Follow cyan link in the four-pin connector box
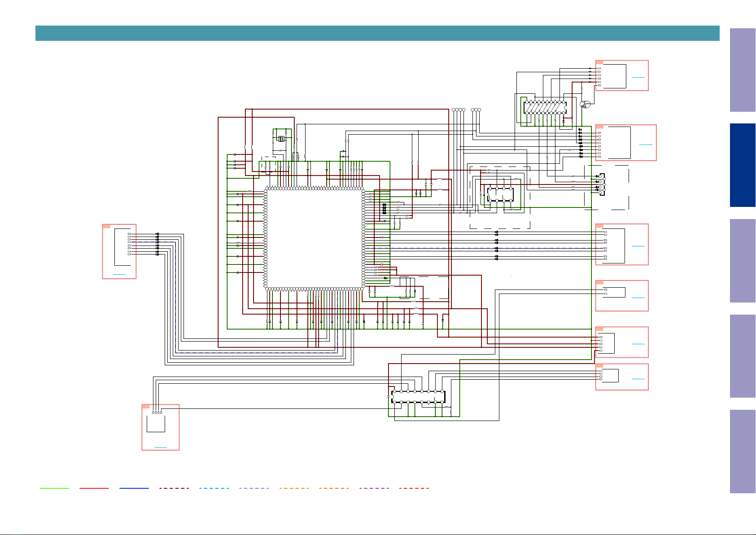756x535 pixels. coord(160,448)
